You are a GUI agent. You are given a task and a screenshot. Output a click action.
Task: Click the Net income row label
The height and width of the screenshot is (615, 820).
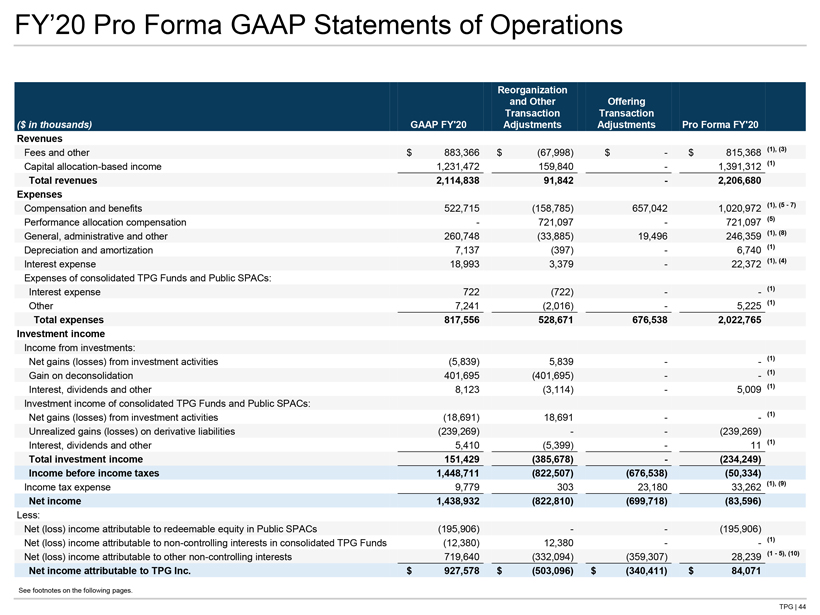coord(55,501)
